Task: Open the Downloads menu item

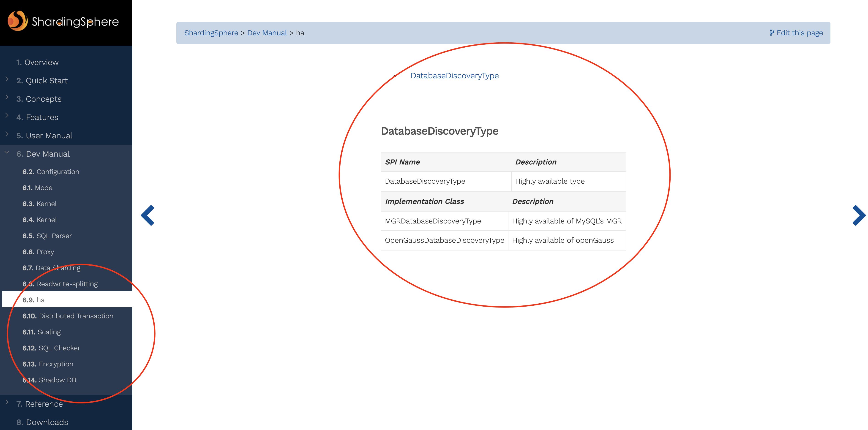Action: tap(47, 422)
